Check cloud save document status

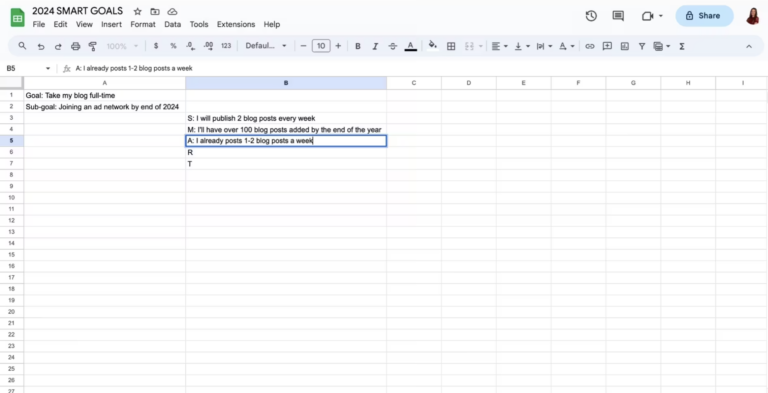172,11
